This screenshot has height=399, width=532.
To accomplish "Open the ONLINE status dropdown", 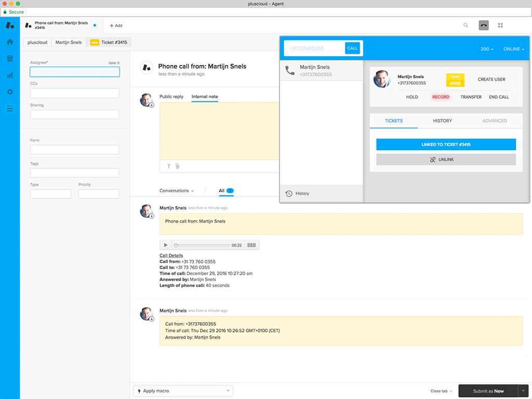I will [x=513, y=48].
